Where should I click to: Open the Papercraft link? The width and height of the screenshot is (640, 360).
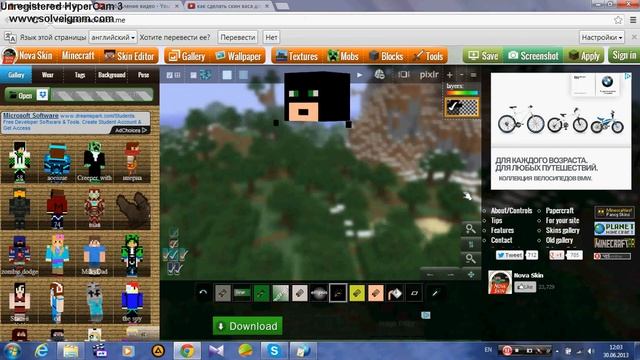(x=560, y=211)
